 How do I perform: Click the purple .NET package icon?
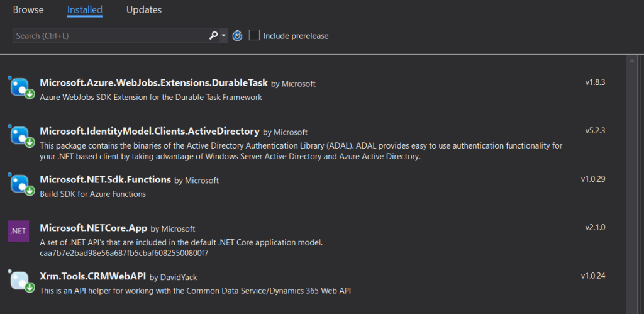(18, 231)
